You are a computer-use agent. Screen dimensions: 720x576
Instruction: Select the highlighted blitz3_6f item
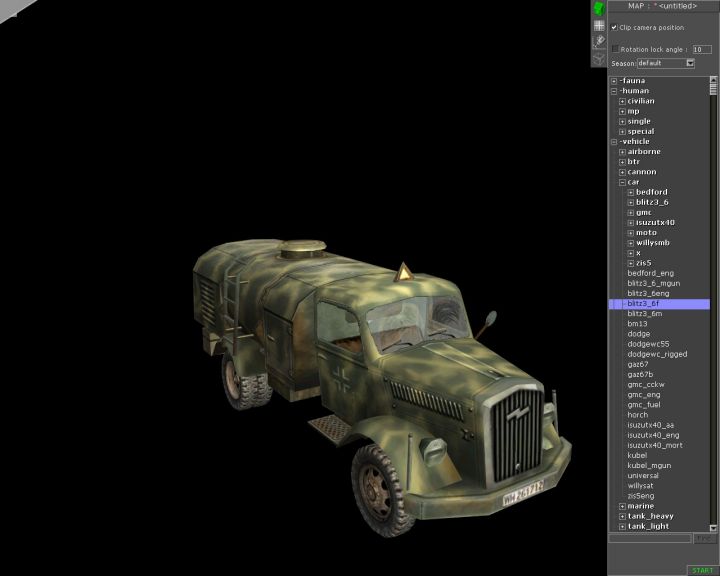(x=643, y=303)
